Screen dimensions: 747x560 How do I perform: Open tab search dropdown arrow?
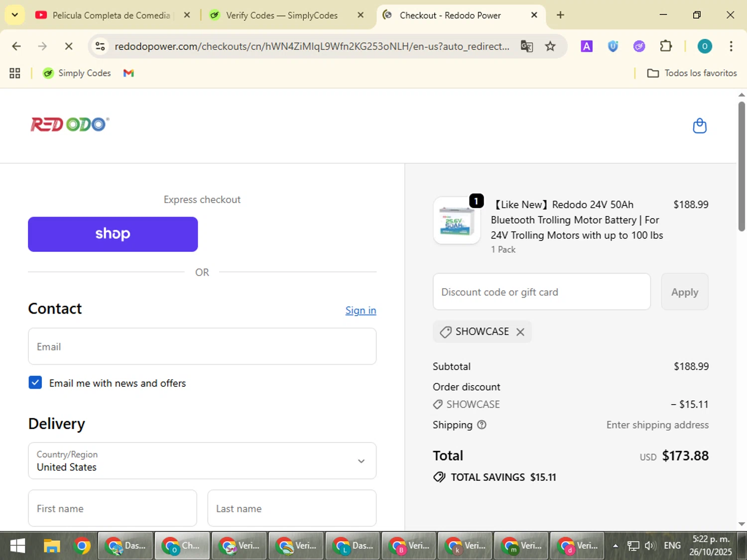pos(15,15)
